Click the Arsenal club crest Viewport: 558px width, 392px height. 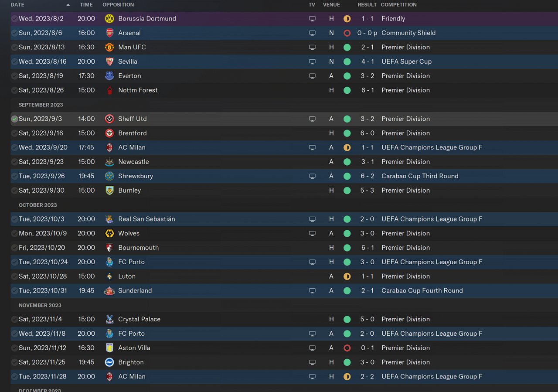[109, 33]
